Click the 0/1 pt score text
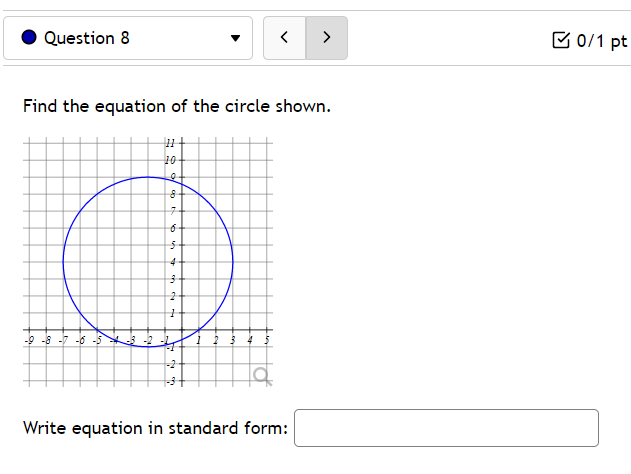This screenshot has height=474, width=631. (x=602, y=41)
